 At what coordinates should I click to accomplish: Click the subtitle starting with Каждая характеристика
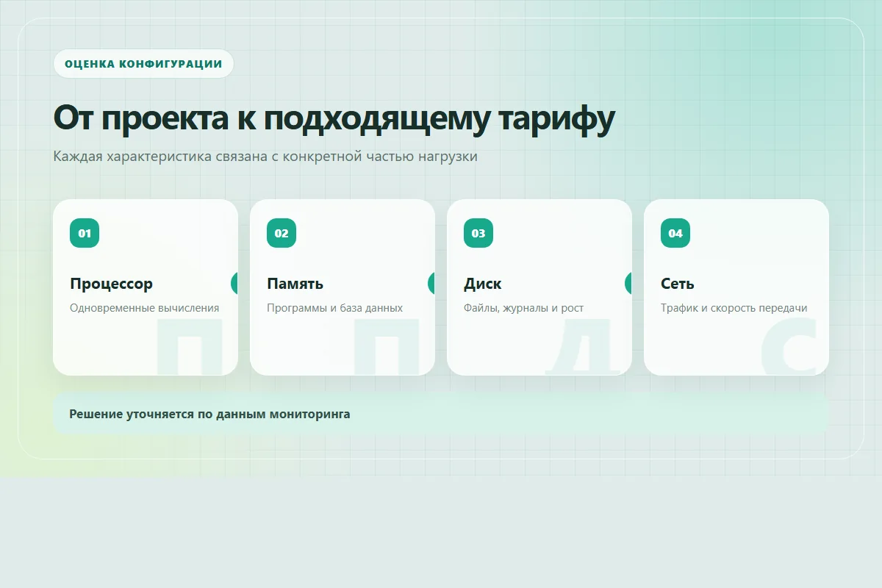[x=265, y=157]
